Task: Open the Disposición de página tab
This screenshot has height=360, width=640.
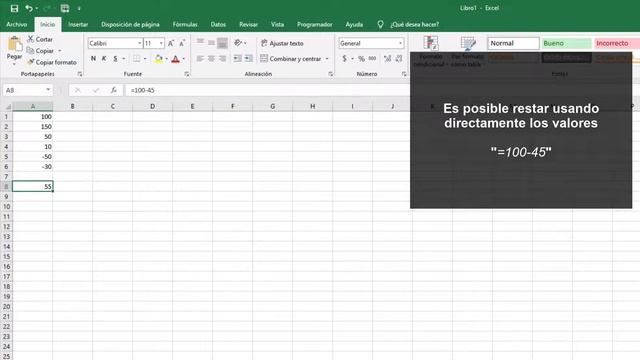Action: pos(130,24)
